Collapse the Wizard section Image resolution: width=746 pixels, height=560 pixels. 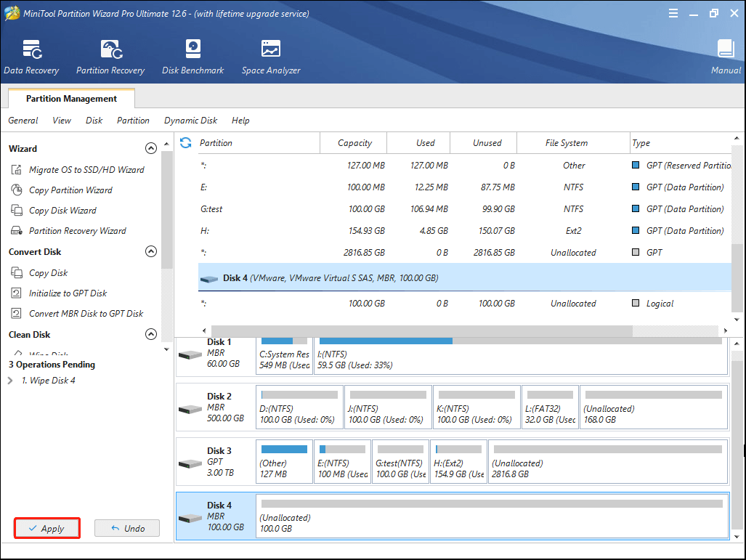151,148
